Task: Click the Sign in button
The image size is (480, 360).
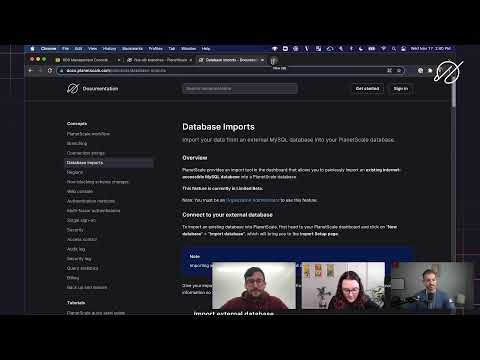Action: [x=401, y=88]
